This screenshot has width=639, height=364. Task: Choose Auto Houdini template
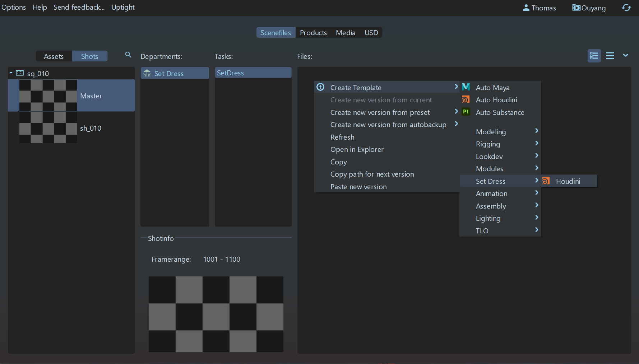pyautogui.click(x=496, y=100)
